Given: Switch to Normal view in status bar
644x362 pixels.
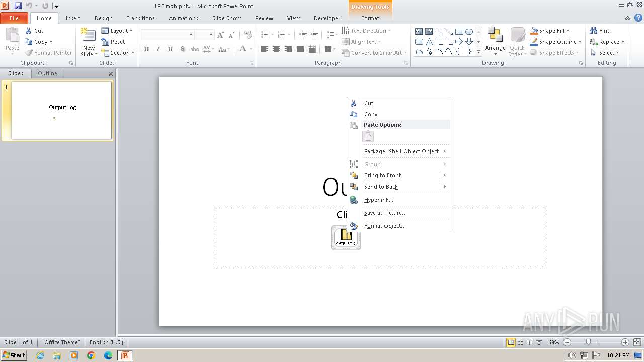Looking at the screenshot, I should [511, 342].
